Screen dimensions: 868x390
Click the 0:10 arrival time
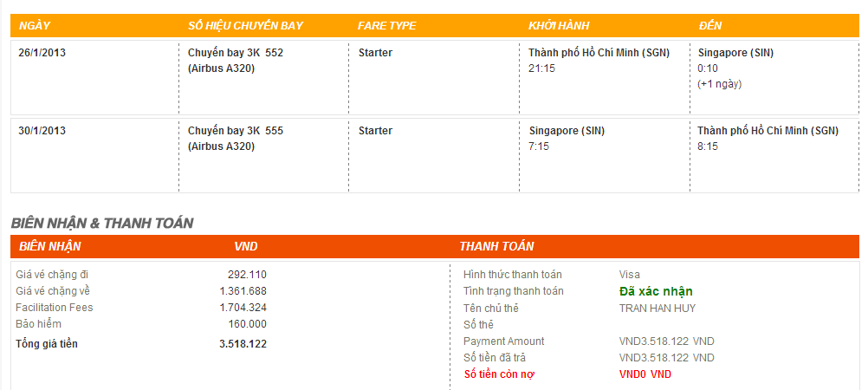coord(708,68)
